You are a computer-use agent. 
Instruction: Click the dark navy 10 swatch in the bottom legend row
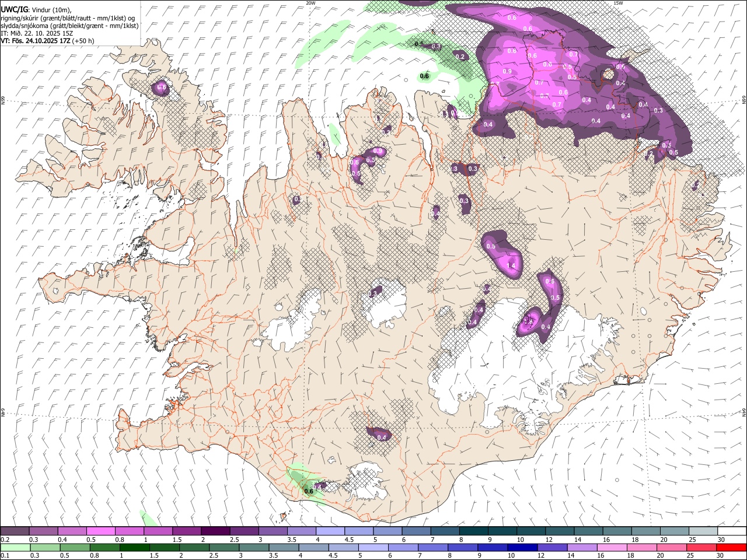click(521, 547)
